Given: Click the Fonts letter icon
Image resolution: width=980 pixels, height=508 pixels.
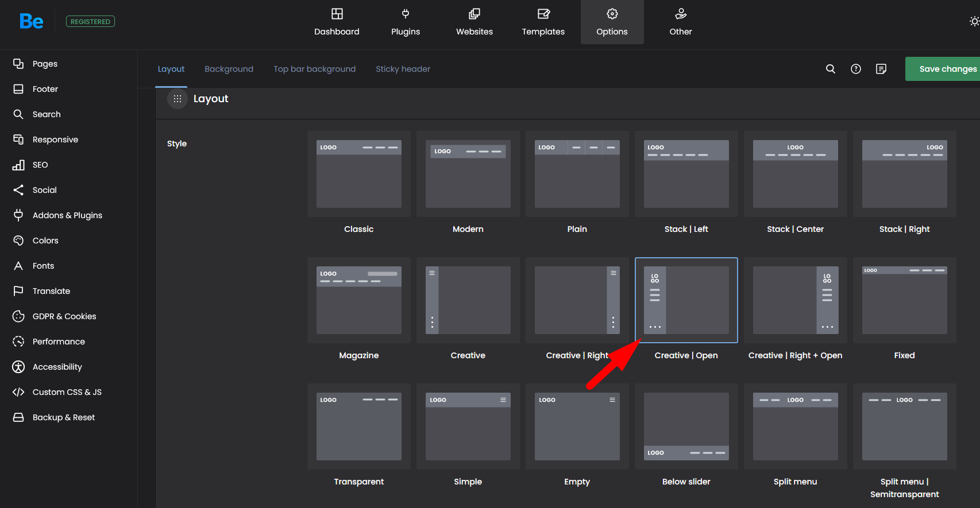Looking at the screenshot, I should pyautogui.click(x=18, y=266).
